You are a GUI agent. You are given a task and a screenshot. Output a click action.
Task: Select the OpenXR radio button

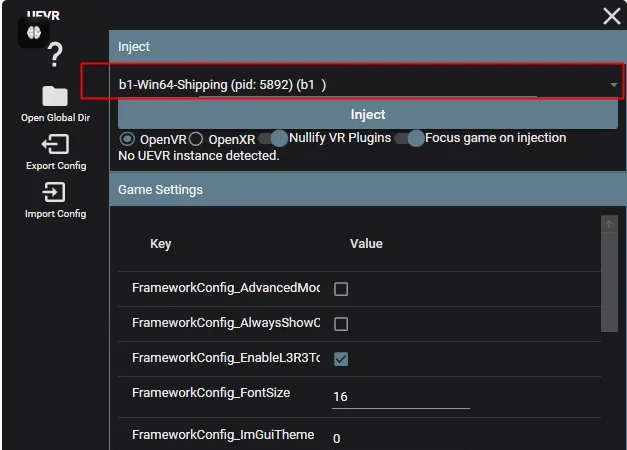[x=196, y=138]
